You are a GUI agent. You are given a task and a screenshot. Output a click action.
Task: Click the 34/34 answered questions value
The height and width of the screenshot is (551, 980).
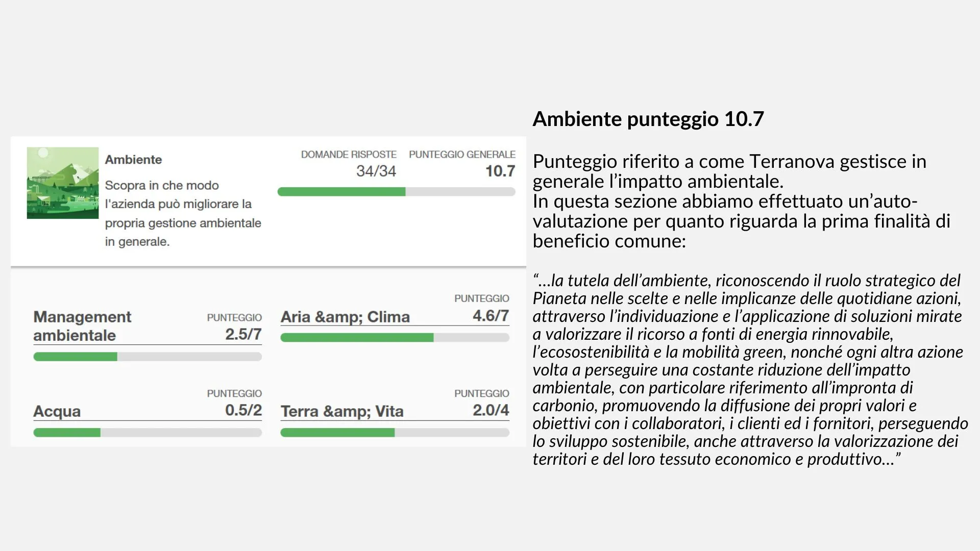pos(376,171)
